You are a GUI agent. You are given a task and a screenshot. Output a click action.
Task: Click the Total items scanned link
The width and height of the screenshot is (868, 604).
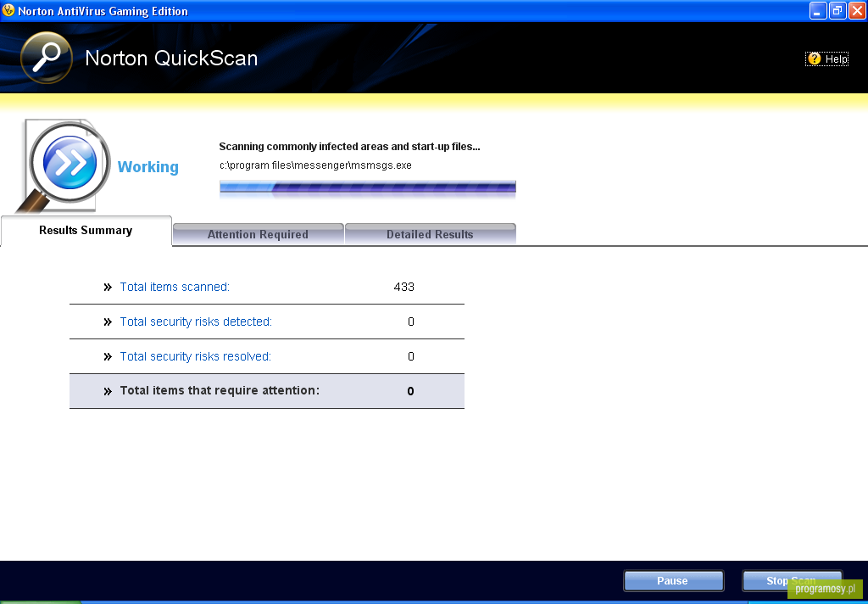(x=175, y=287)
